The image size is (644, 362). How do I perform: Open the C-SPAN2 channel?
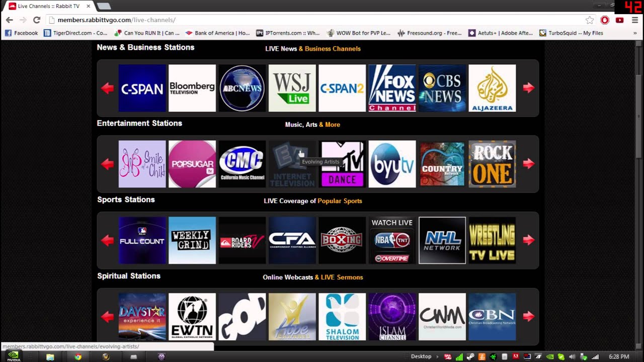point(342,88)
